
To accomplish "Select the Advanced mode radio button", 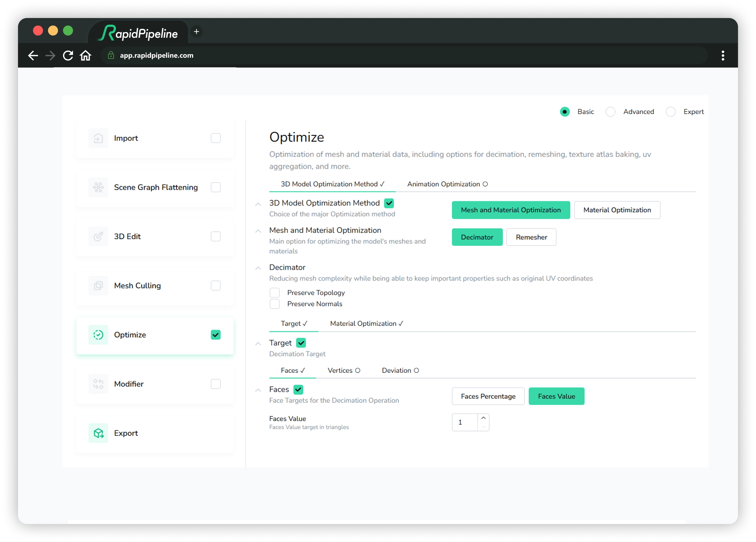I will pos(610,112).
